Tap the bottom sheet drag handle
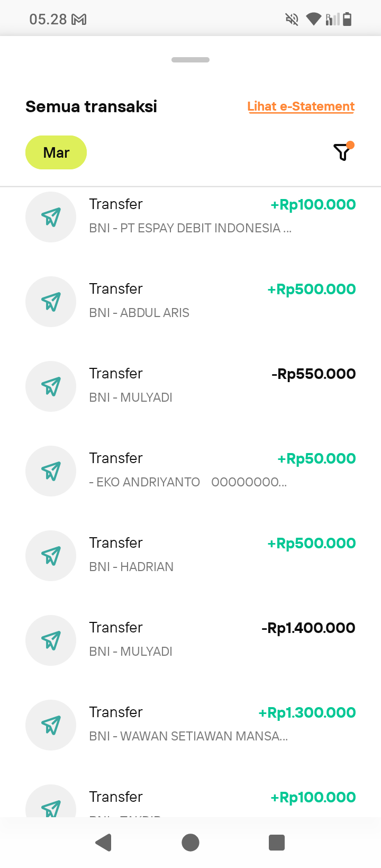The height and width of the screenshot is (868, 381). (190, 60)
